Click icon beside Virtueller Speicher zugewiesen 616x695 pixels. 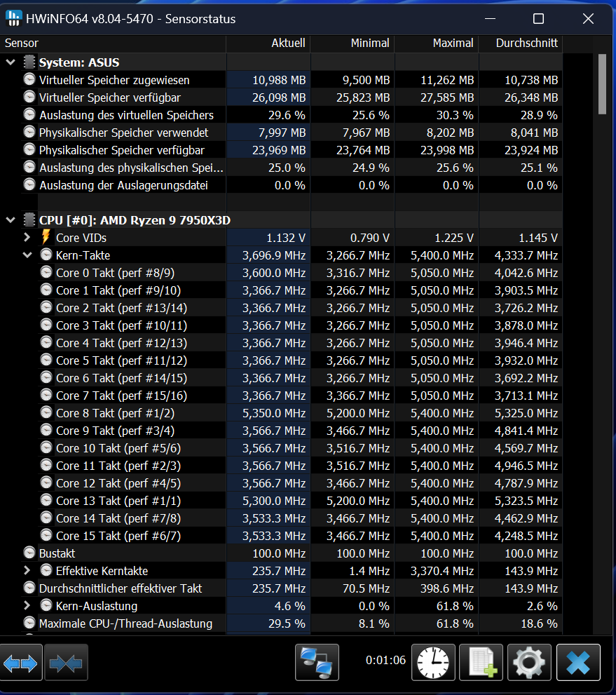29,79
